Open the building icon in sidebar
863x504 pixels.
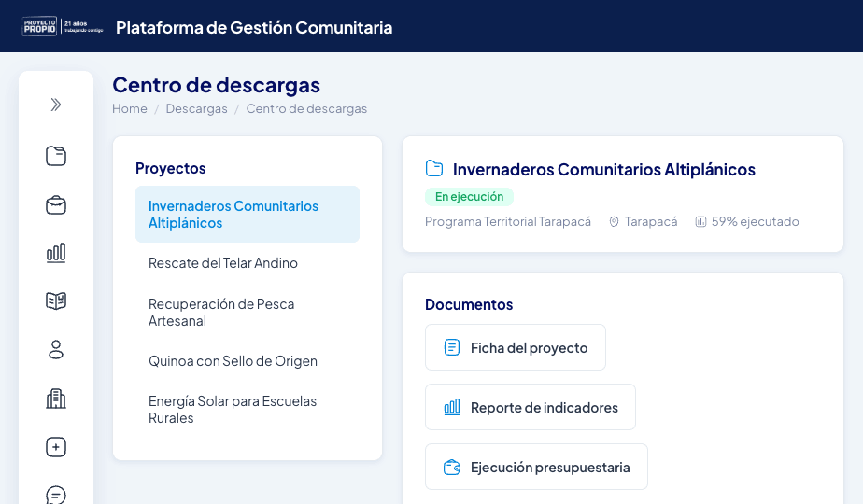[x=56, y=399]
